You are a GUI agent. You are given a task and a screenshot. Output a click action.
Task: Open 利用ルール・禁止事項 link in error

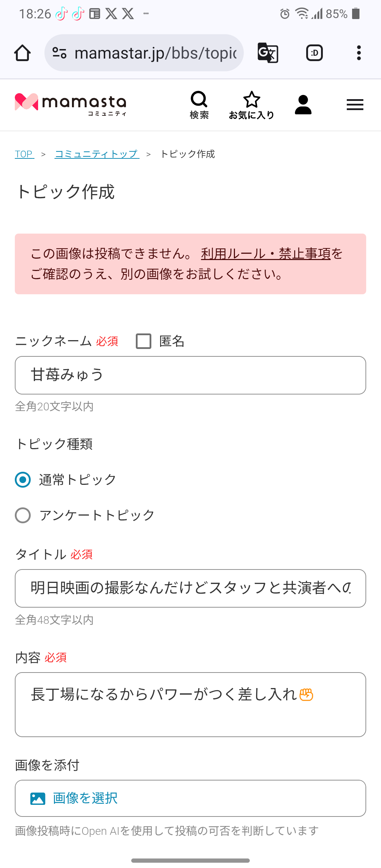(x=266, y=254)
